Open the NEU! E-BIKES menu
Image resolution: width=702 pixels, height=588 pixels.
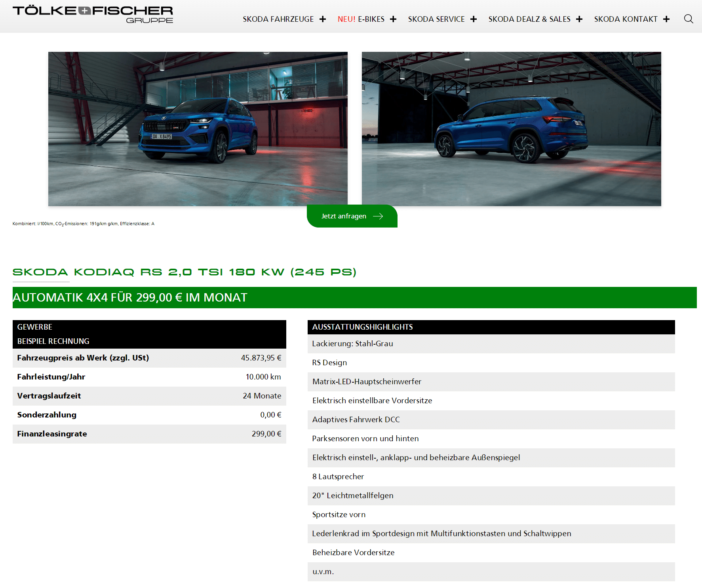(361, 19)
